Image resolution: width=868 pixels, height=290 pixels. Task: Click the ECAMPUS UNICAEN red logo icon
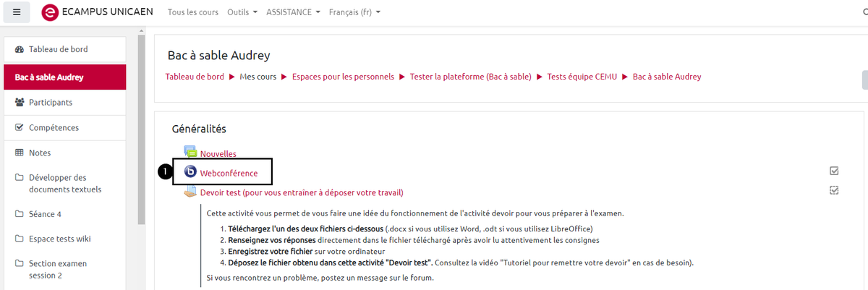click(50, 12)
